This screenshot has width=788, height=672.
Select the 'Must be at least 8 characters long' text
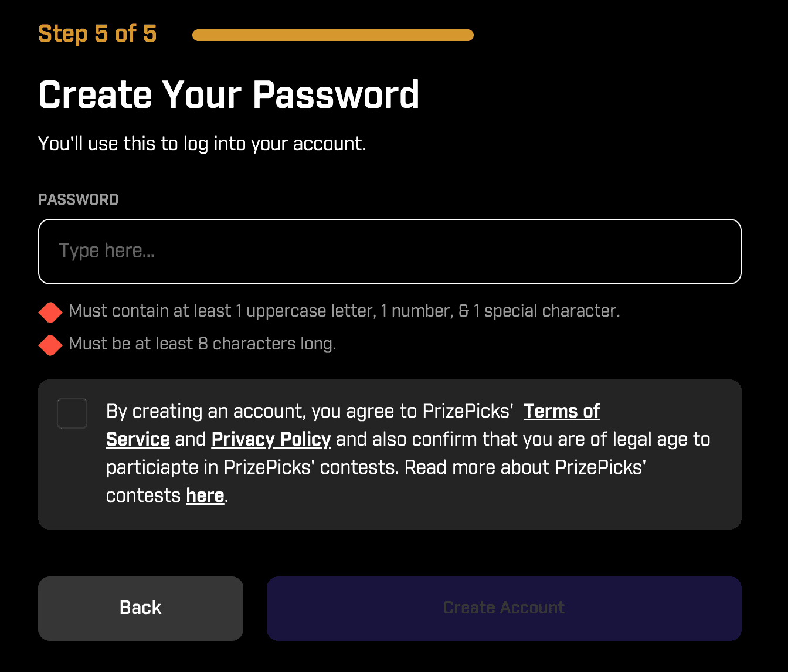click(x=202, y=344)
